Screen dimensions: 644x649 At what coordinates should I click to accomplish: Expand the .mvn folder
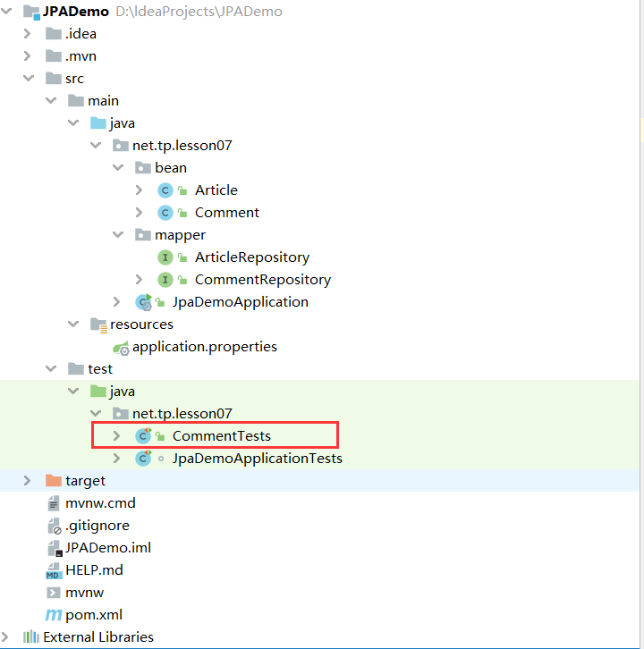pyautogui.click(x=28, y=56)
